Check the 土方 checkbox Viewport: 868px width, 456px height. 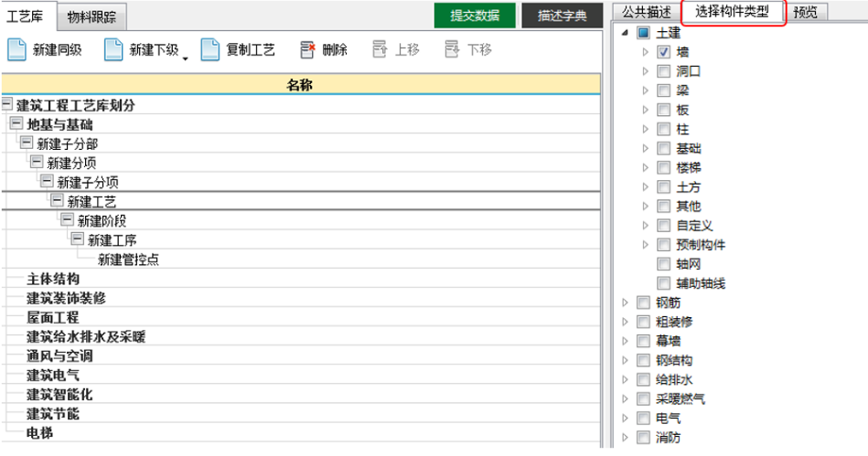pyautogui.click(x=664, y=187)
